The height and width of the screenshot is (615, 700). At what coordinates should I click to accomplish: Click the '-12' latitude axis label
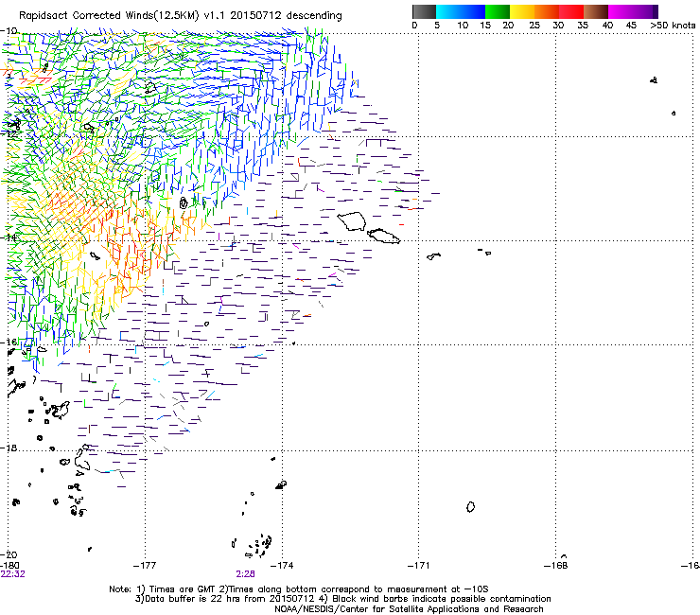click(x=9, y=133)
